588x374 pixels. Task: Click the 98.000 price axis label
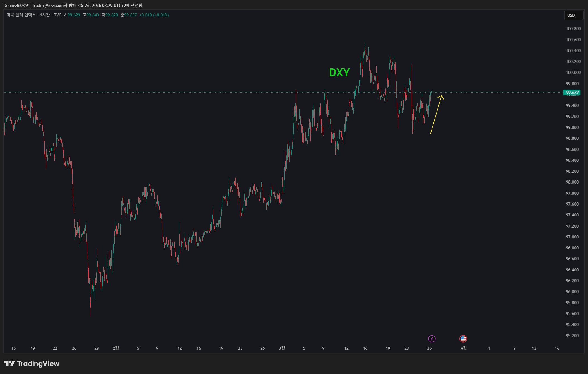(572, 182)
